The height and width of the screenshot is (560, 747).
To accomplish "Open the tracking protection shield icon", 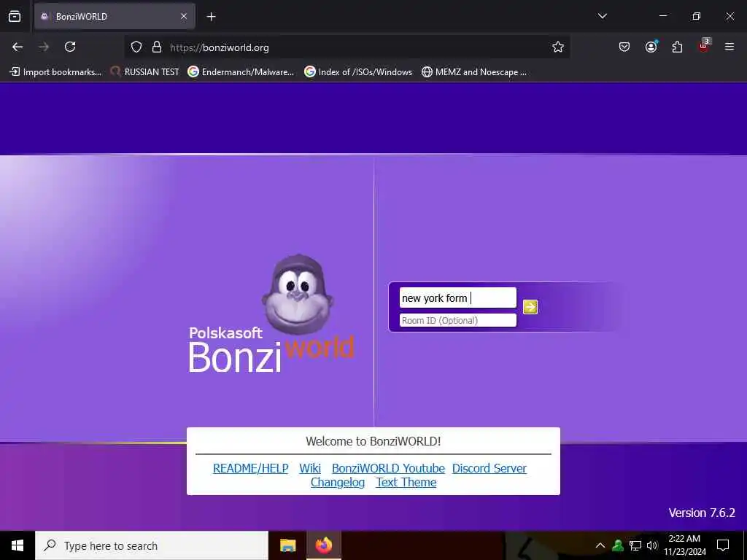I will click(x=136, y=47).
